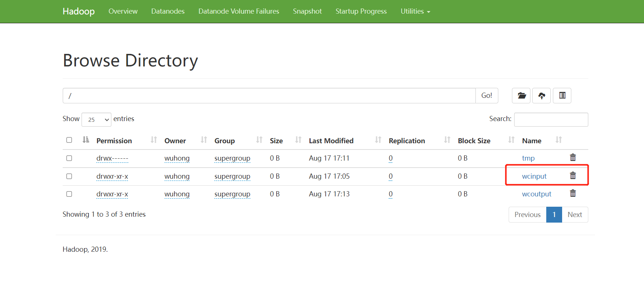Open the wcinput directory link

(x=534, y=176)
